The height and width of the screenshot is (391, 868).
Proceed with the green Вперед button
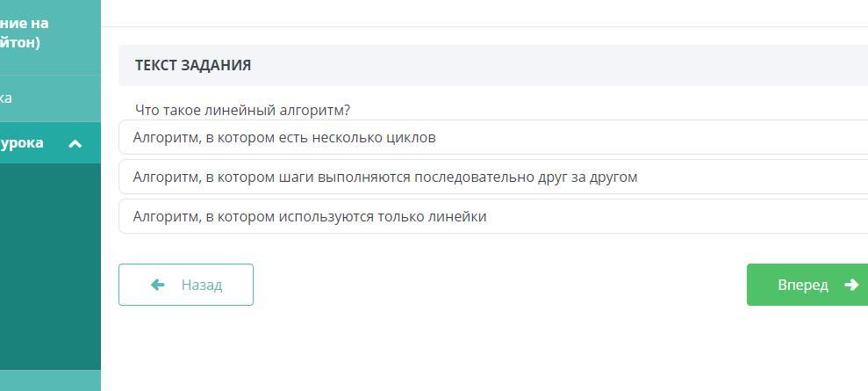[x=807, y=285]
